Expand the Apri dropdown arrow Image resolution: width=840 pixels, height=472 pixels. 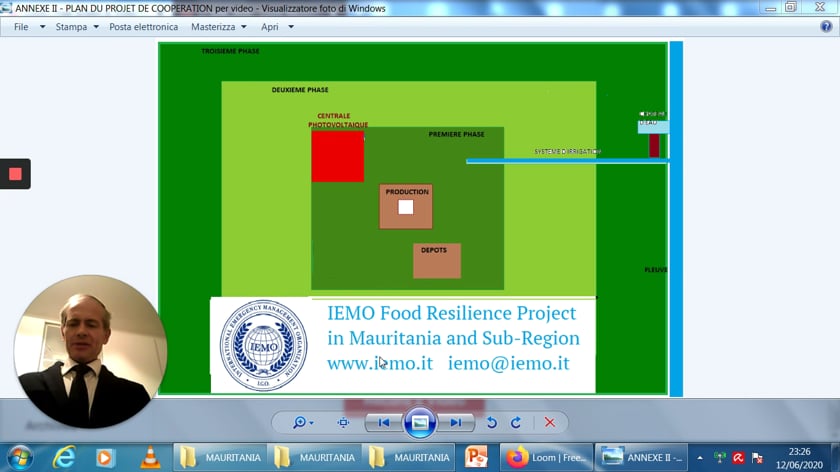click(291, 27)
